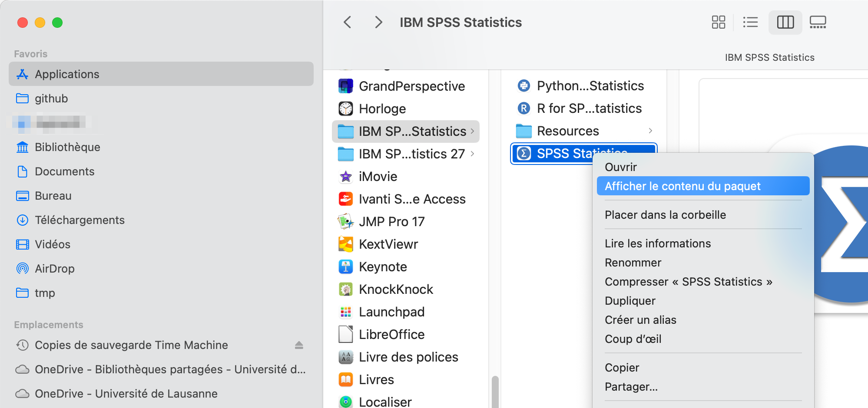Viewport: 868px width, 408px height.
Task: Expand the IBM SP...Statistics folder chevron
Action: tap(472, 131)
